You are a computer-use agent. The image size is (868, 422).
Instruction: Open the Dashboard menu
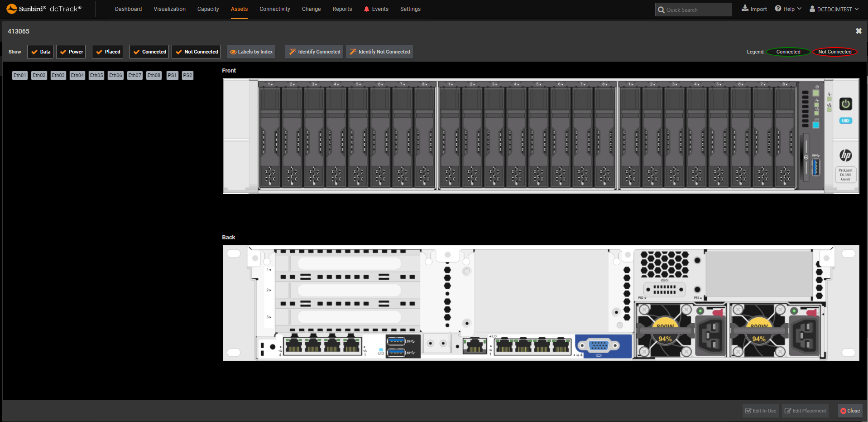pyautogui.click(x=128, y=9)
